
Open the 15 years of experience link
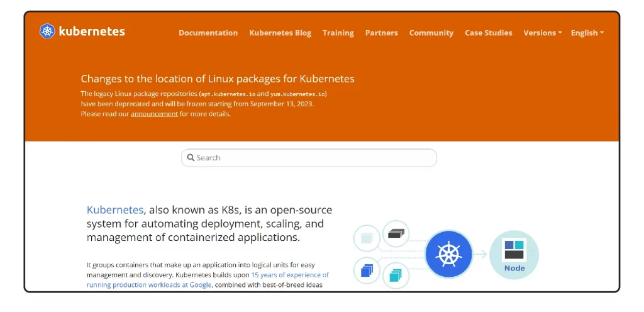point(289,275)
